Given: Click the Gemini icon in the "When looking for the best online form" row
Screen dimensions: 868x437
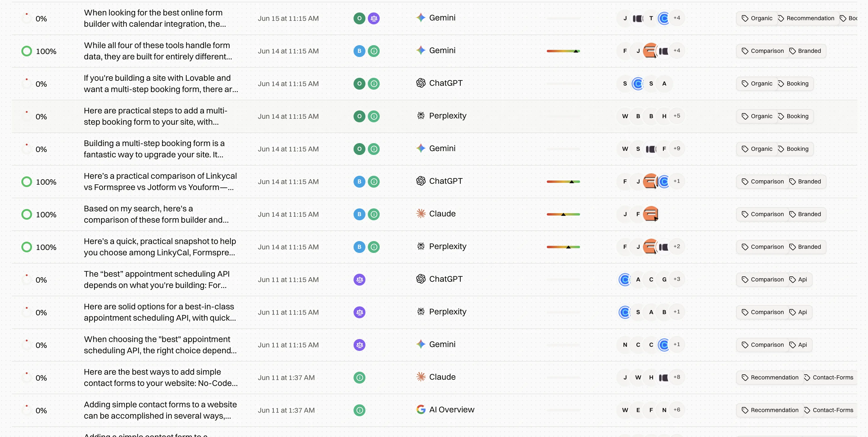Looking at the screenshot, I should [x=421, y=18].
